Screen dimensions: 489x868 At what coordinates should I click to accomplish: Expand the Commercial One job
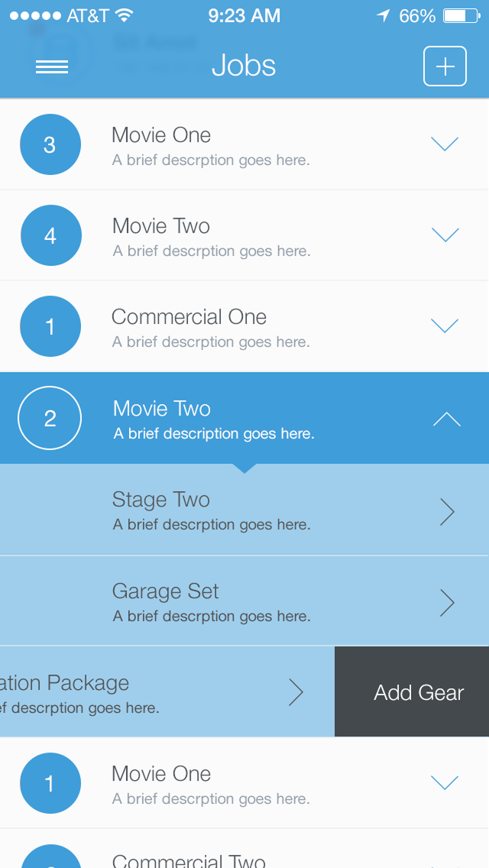(445, 325)
